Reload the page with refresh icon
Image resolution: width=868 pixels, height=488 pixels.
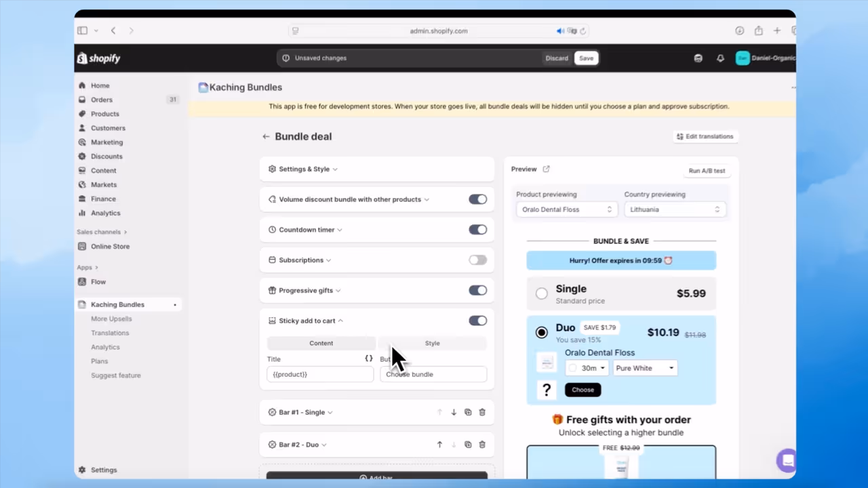(x=583, y=30)
